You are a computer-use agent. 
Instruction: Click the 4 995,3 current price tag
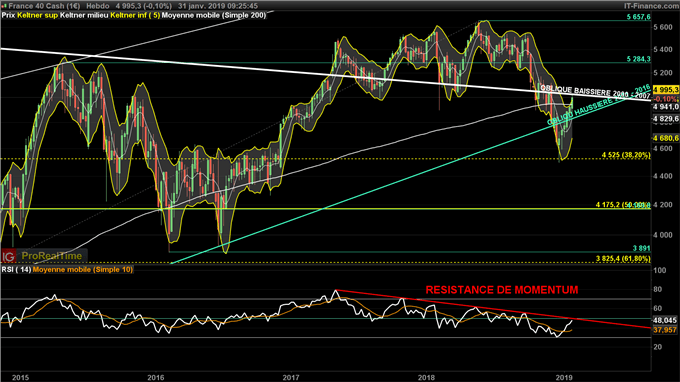click(665, 89)
